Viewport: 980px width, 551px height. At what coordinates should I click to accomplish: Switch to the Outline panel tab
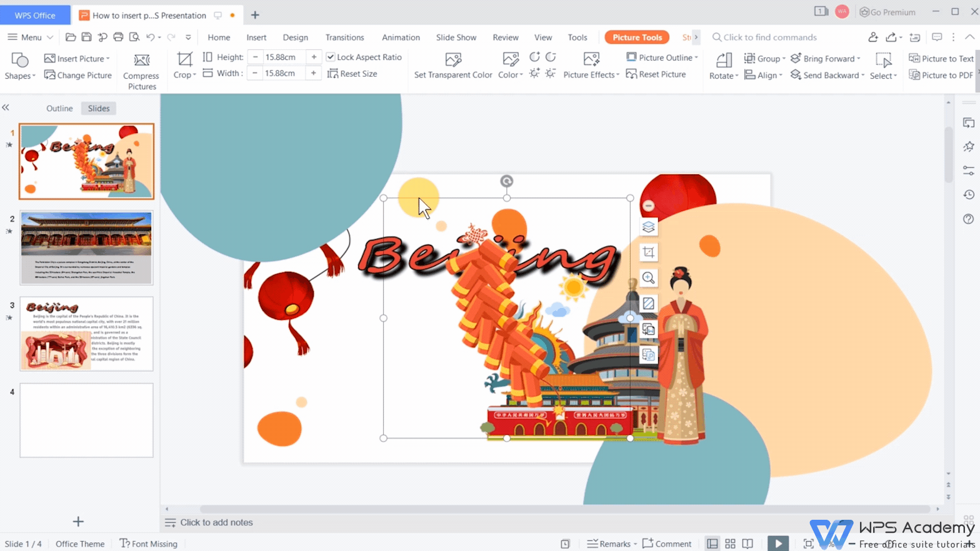coord(59,108)
